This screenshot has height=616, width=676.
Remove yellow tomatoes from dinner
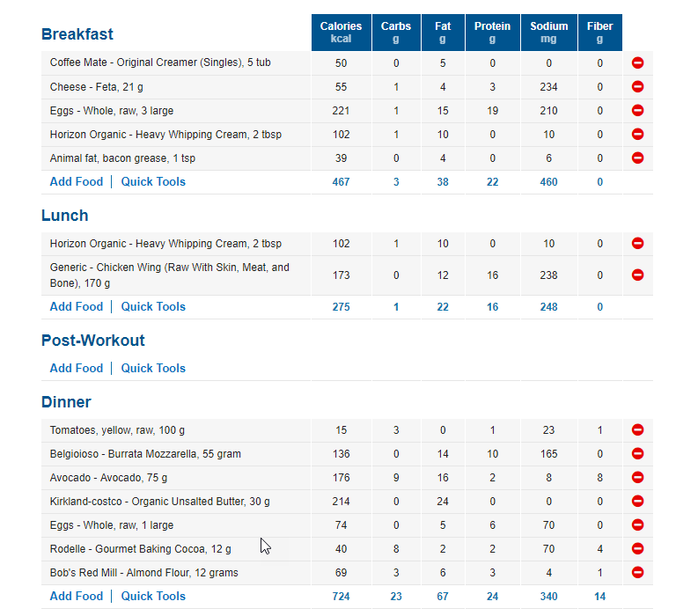click(x=638, y=430)
